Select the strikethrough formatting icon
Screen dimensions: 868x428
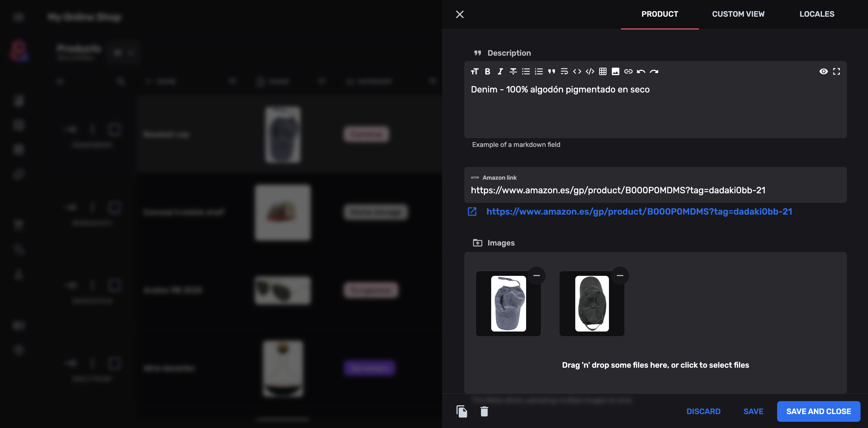pyautogui.click(x=513, y=71)
